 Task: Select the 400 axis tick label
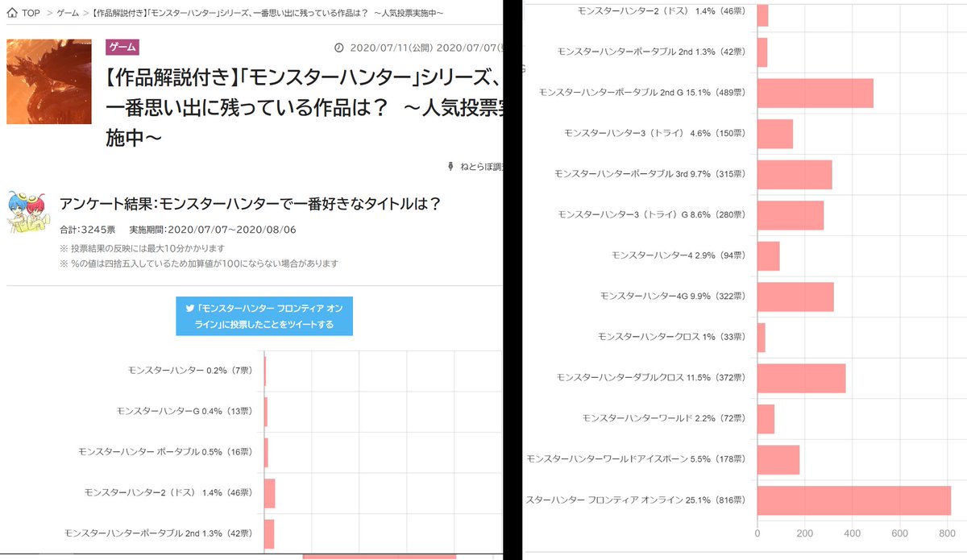pos(852,533)
